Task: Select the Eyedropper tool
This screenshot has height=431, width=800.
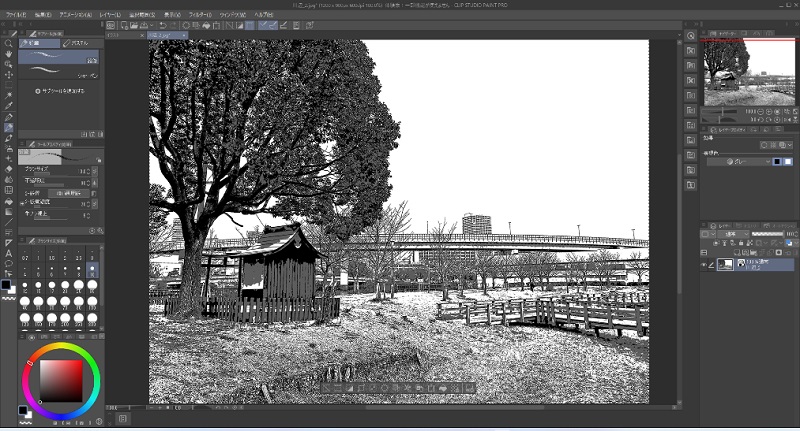Action: point(9,106)
